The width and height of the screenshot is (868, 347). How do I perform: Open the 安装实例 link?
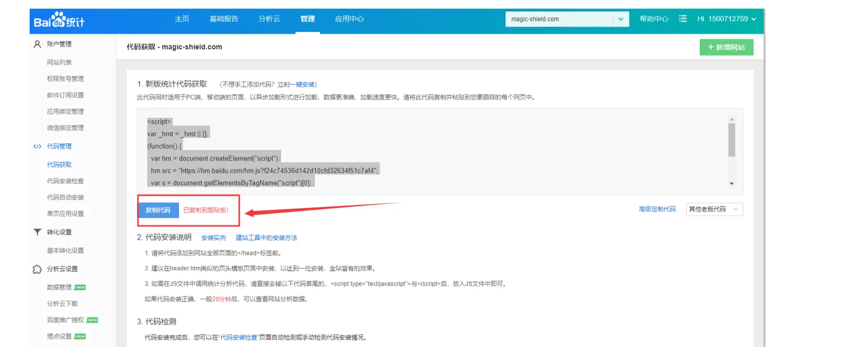214,238
